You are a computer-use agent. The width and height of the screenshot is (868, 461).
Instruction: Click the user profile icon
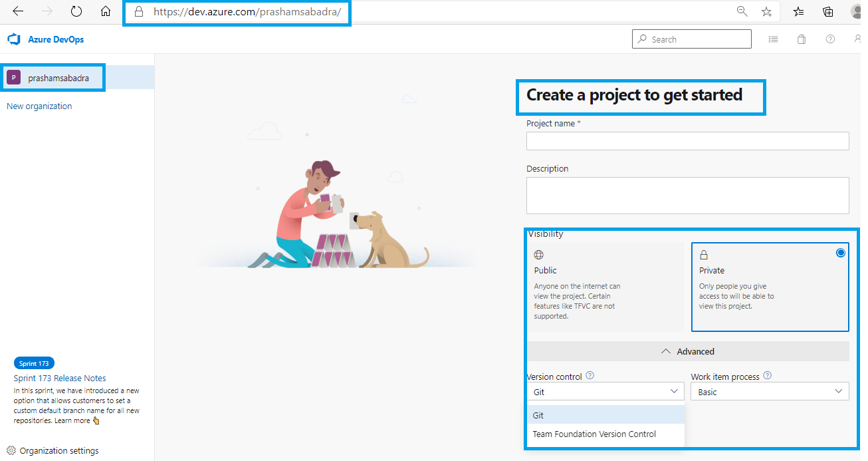pos(858,39)
